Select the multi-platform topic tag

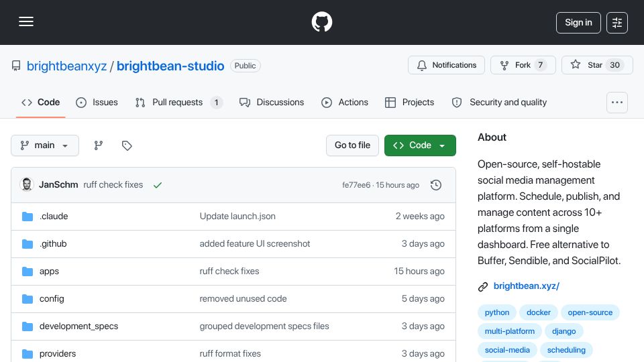pyautogui.click(x=510, y=331)
